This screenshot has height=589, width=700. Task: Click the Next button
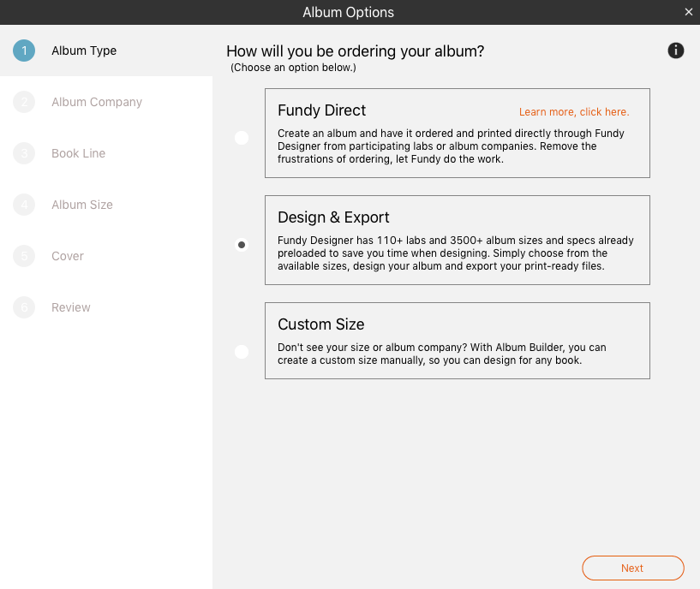632,568
